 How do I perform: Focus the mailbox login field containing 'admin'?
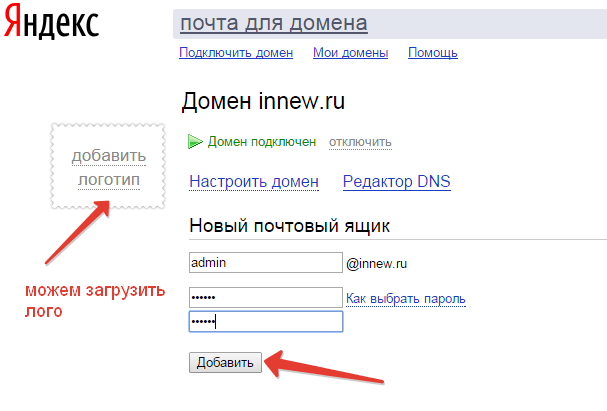[x=266, y=262]
